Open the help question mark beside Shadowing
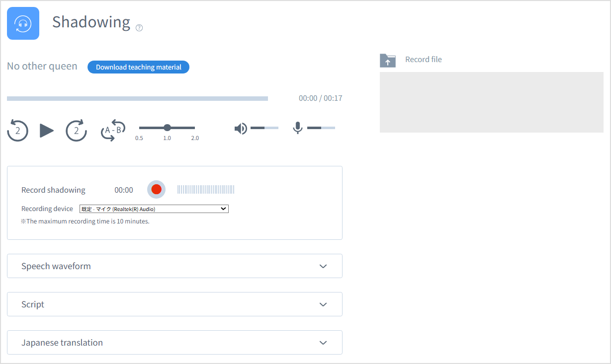Screen dimensions: 611x364 [139, 28]
